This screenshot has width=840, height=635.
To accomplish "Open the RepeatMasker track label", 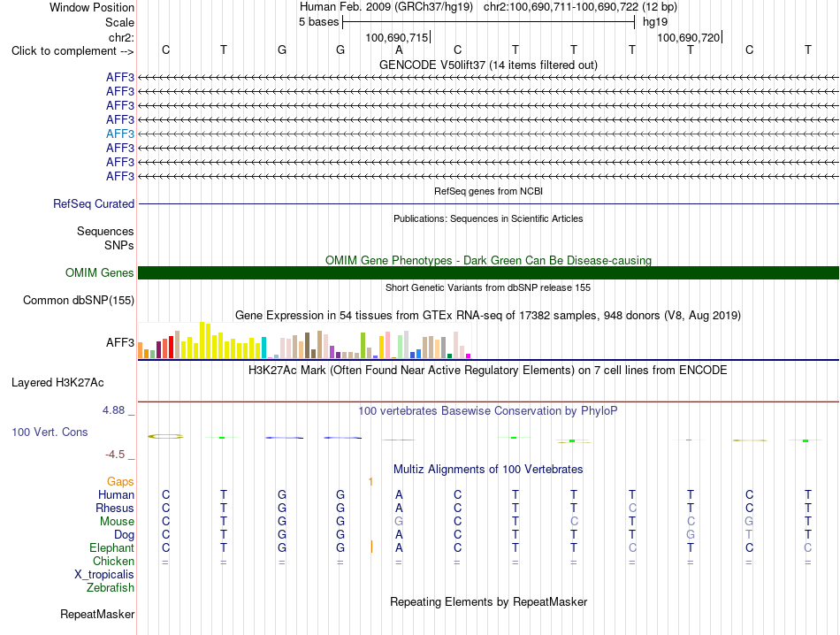I will [x=97, y=614].
